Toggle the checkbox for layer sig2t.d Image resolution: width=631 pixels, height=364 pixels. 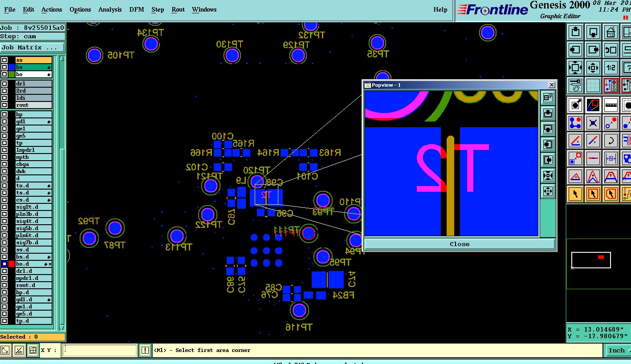[x=4, y=207]
